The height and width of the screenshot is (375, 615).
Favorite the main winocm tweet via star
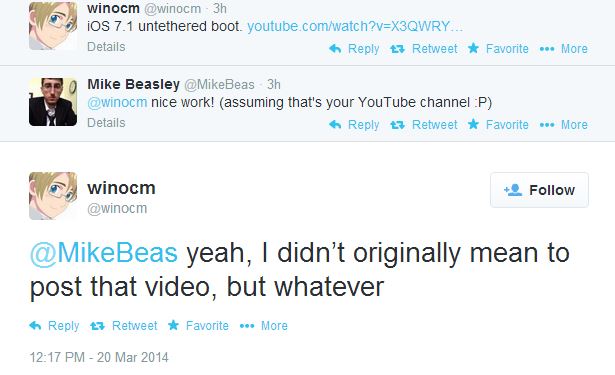point(173,325)
